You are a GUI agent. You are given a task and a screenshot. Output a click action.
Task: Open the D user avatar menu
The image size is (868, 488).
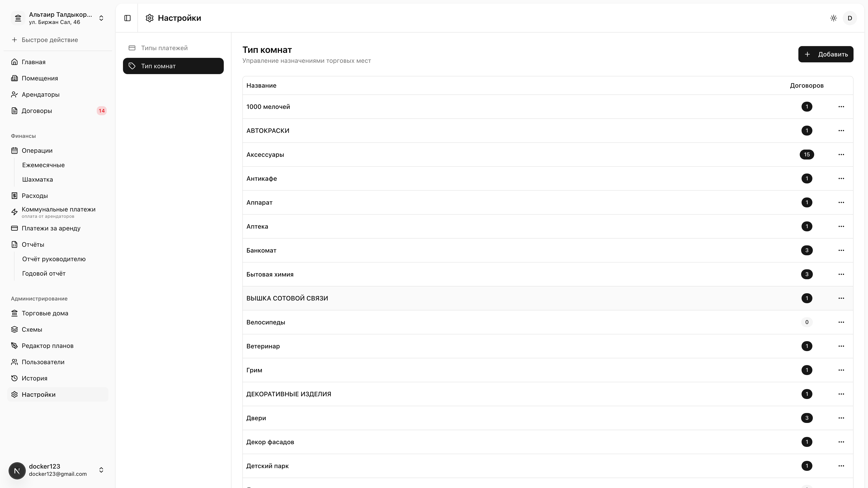[850, 18]
